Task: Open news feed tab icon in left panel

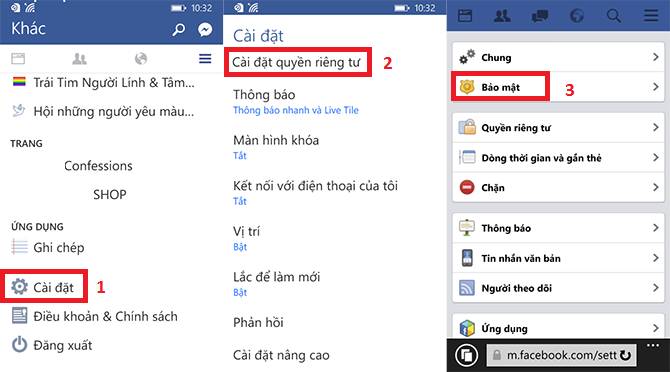Action: 18,59
